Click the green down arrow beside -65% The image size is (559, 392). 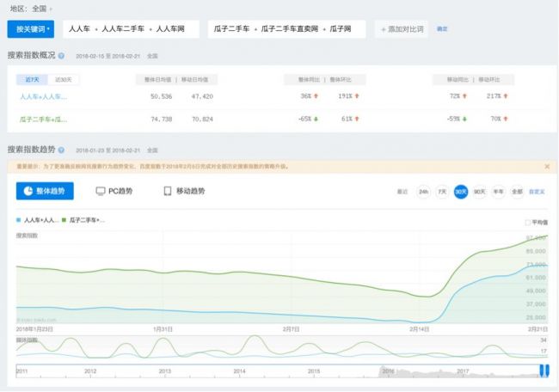coord(316,119)
